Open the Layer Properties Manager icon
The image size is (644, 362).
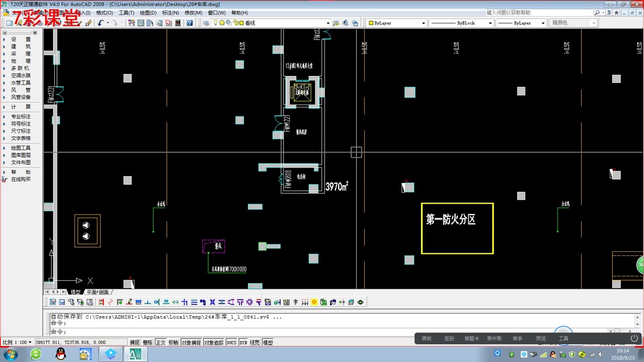tap(206, 23)
